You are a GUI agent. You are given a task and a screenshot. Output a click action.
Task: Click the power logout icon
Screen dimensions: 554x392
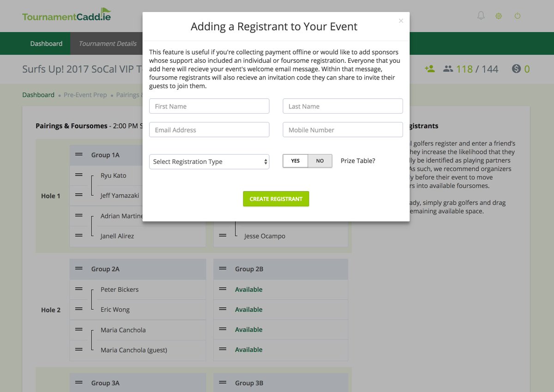[x=518, y=16]
